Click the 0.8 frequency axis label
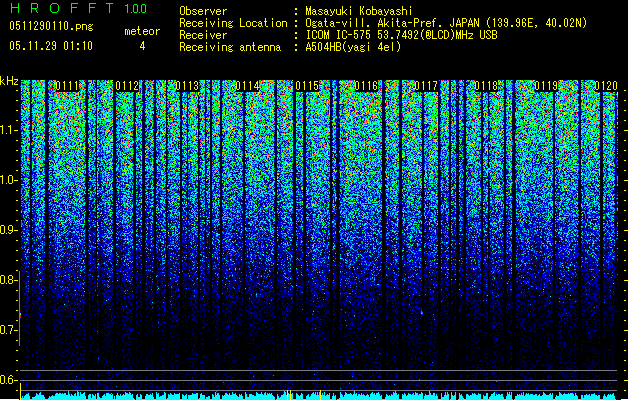The image size is (629, 400). (x=9, y=280)
